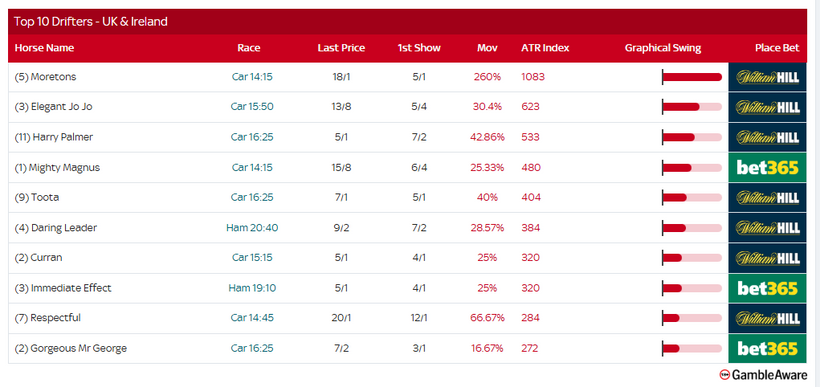Viewport: 820px width, 387px height.
Task: Click bet365 logo for Mighty Magnus
Action: coord(767,168)
